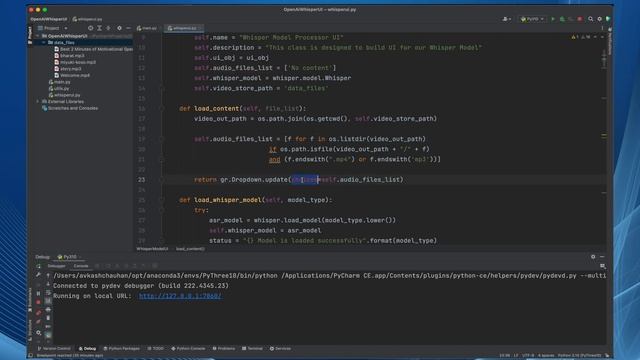Expand all items in the Project pane
Viewport: 640px width, 360px height.
pyautogui.click(x=99, y=28)
